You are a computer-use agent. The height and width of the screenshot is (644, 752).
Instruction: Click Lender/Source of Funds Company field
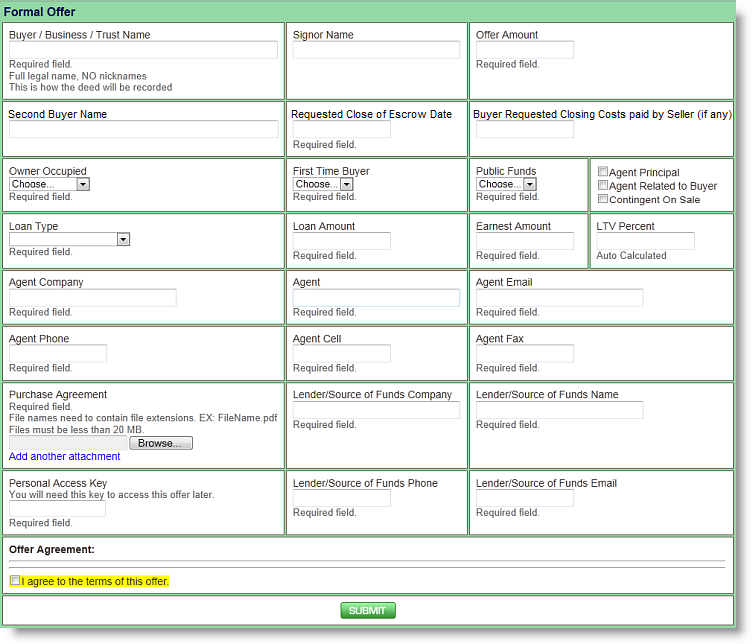tap(376, 410)
